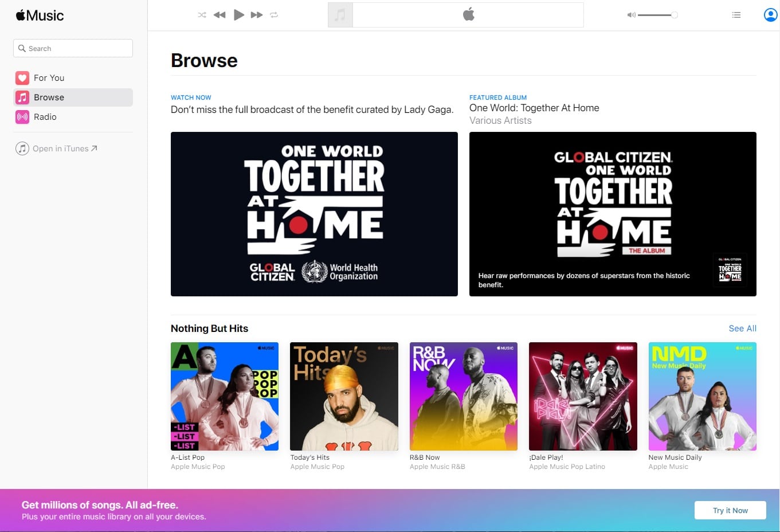
Task: Select Browse in the sidebar
Action: click(x=49, y=97)
